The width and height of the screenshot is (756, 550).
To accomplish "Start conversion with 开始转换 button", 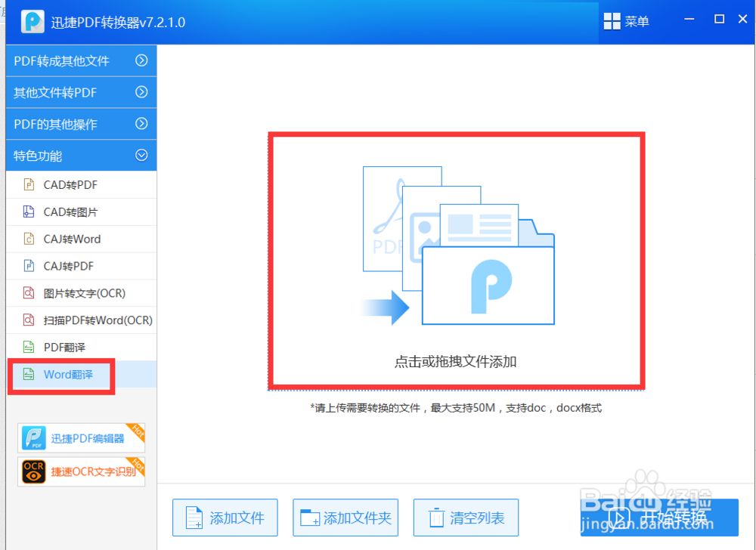I will pos(659,518).
